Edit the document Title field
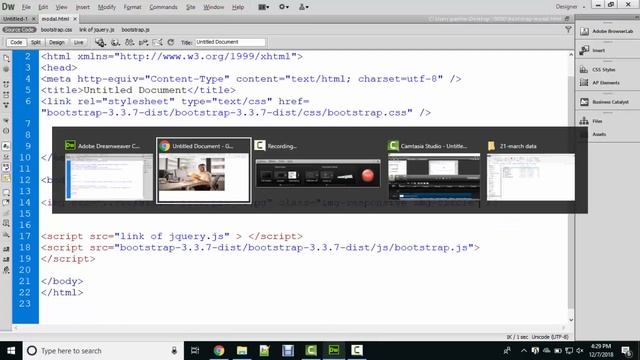The width and height of the screenshot is (640, 360). 230,42
